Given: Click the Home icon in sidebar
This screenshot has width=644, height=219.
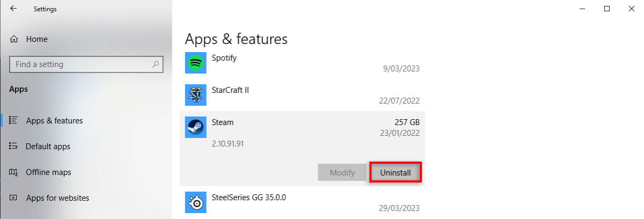Looking at the screenshot, I should tap(14, 39).
